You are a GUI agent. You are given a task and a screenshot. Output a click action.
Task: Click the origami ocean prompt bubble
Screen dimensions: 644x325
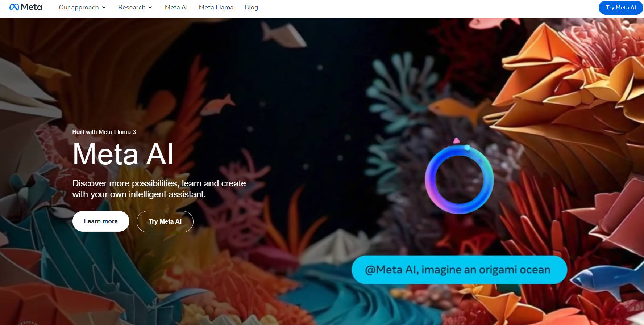459,270
